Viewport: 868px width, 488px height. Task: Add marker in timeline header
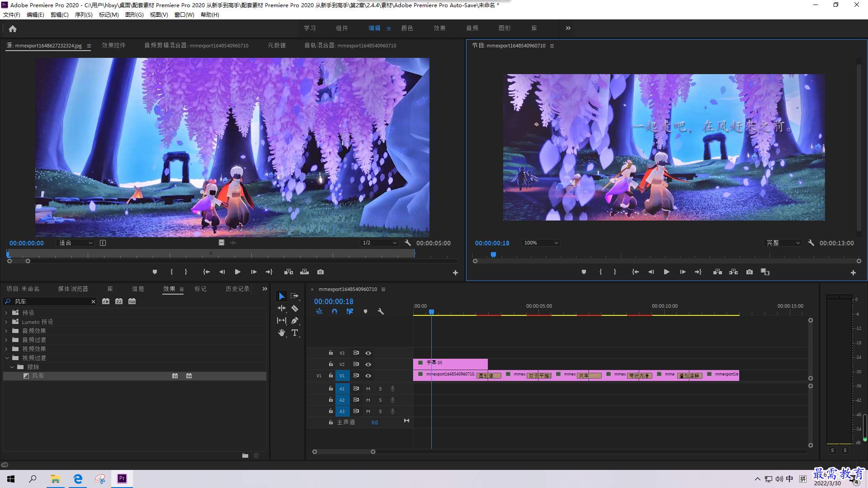[x=365, y=311]
